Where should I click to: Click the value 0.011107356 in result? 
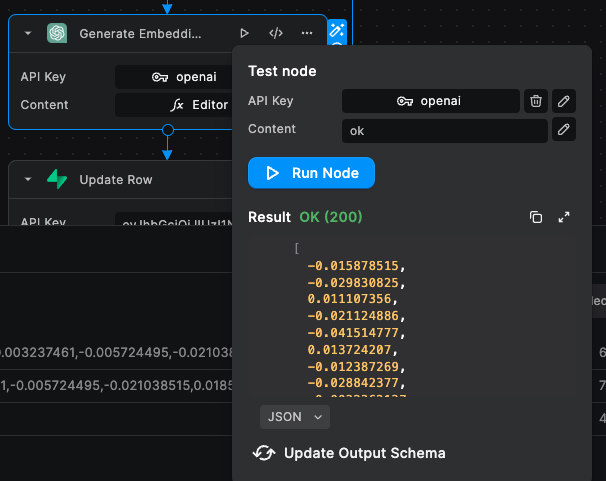pyautogui.click(x=349, y=299)
